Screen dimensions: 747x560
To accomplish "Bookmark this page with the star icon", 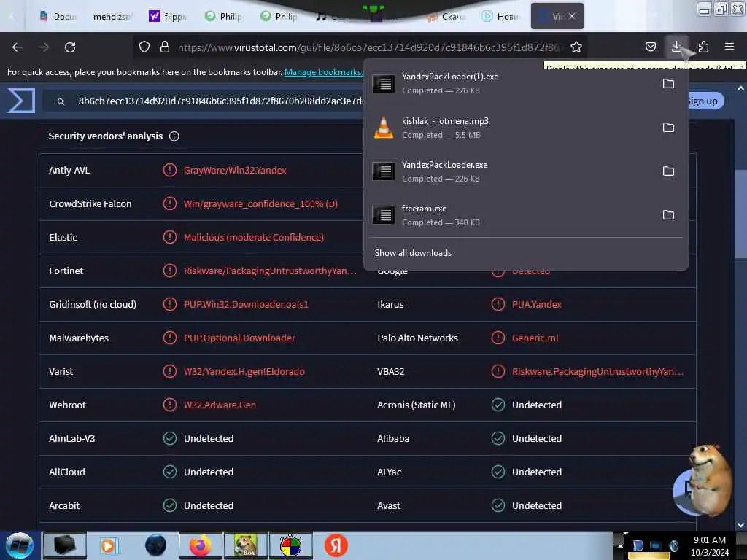I will pos(576,47).
